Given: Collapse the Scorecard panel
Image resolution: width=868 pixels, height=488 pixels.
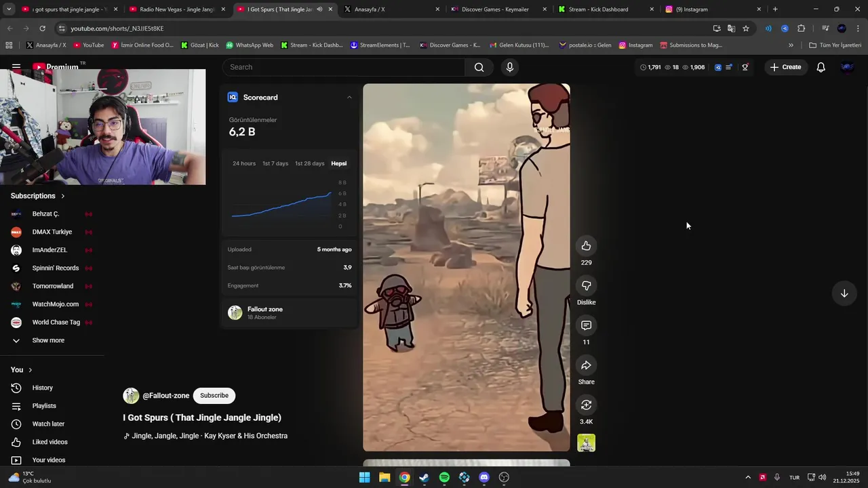Looking at the screenshot, I should pyautogui.click(x=349, y=98).
